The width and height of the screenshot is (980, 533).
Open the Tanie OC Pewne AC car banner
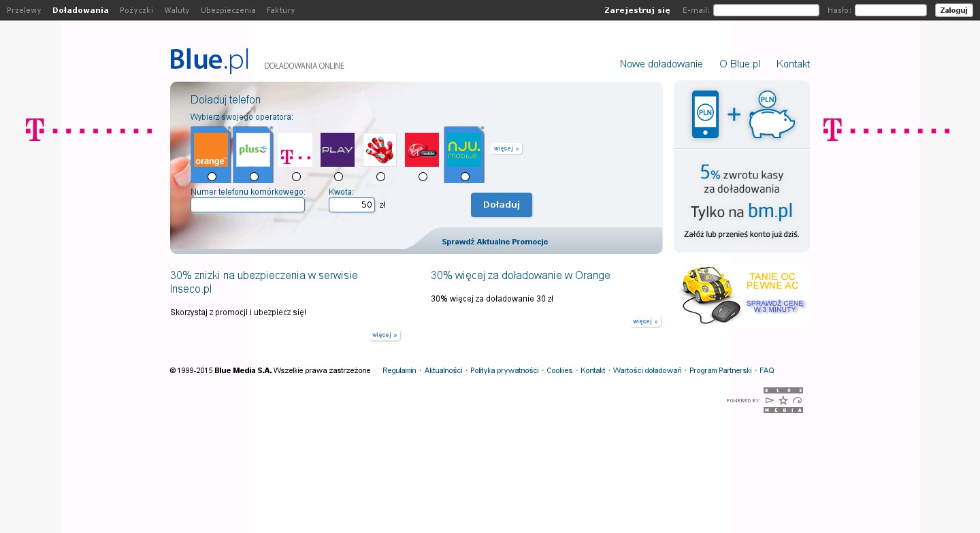pos(742,296)
